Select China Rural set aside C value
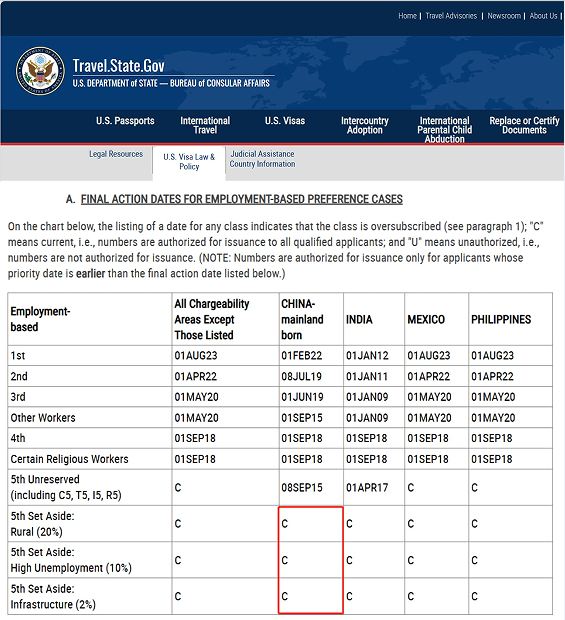Screen dimensions: 565x620 285,524
